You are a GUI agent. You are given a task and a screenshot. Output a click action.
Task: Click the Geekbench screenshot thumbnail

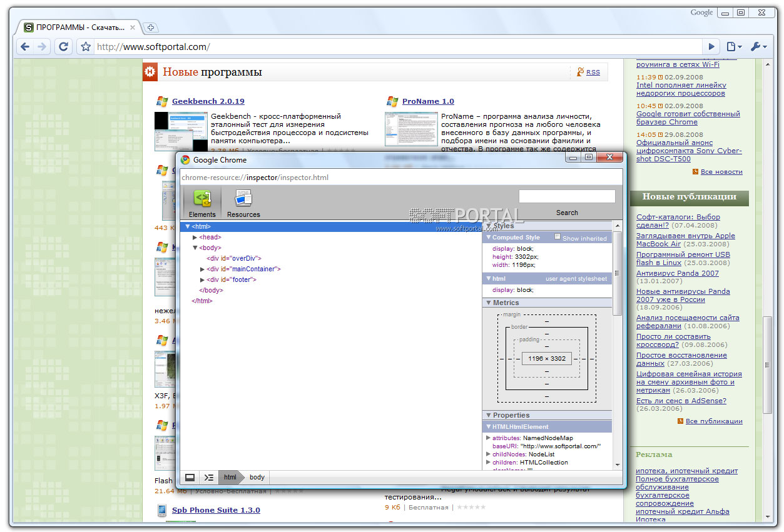click(181, 131)
